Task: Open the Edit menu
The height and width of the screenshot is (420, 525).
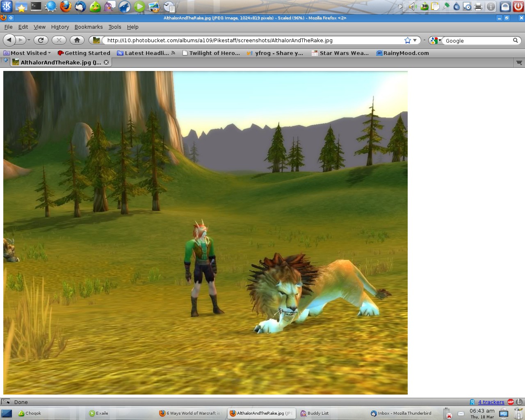Action: [x=23, y=27]
